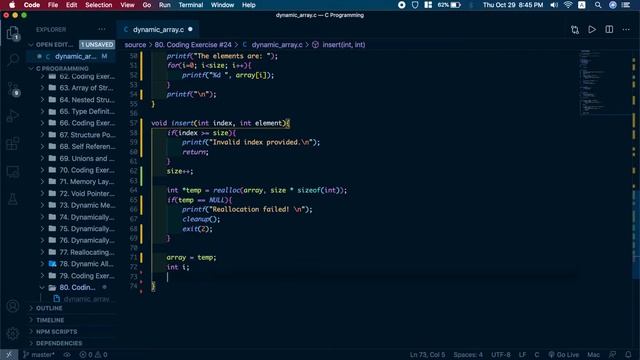Open the Run and Debug view icon
640x360 pixels.
(13, 116)
